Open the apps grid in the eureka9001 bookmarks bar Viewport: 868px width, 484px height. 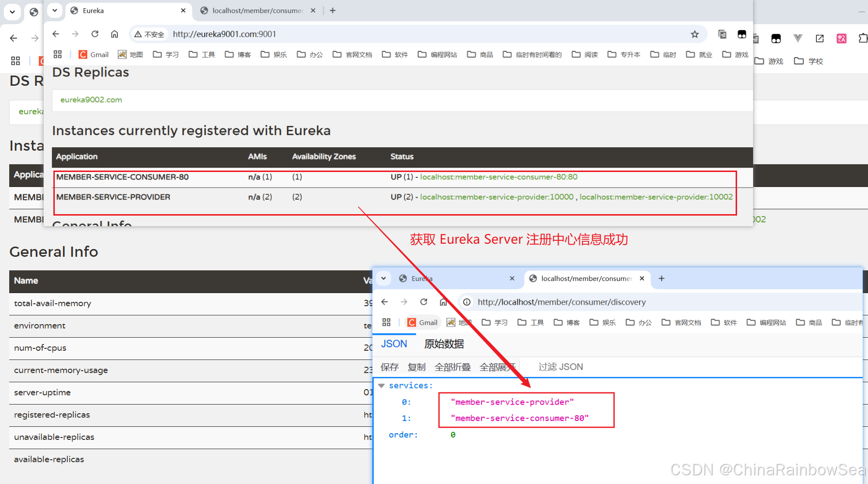pos(58,54)
